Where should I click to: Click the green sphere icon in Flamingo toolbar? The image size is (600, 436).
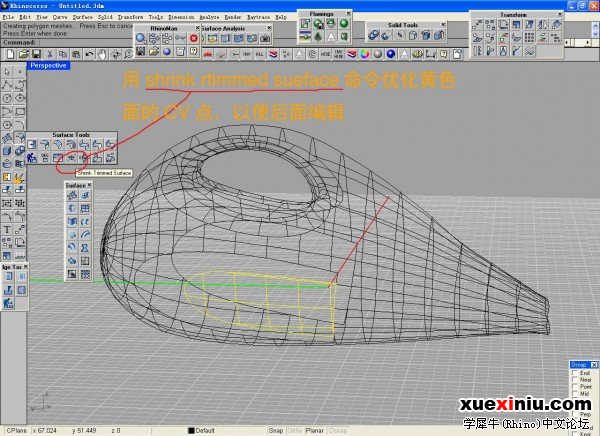click(x=344, y=24)
